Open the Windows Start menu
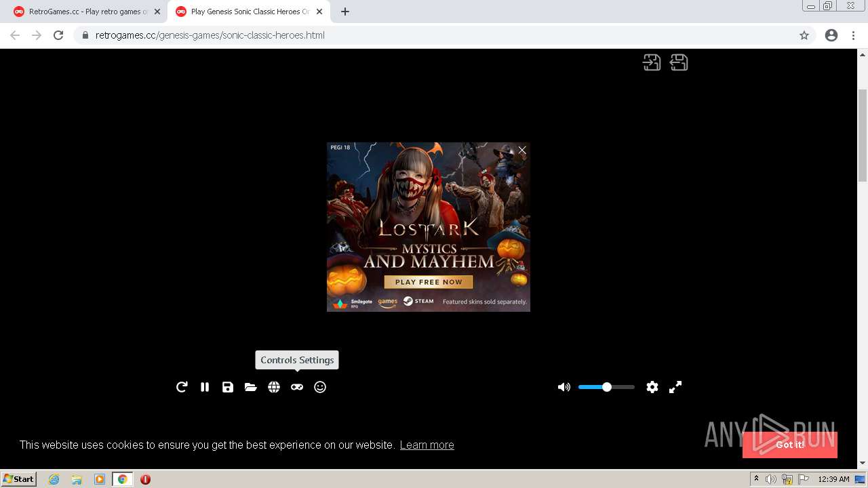868x488 pixels. pyautogui.click(x=19, y=479)
